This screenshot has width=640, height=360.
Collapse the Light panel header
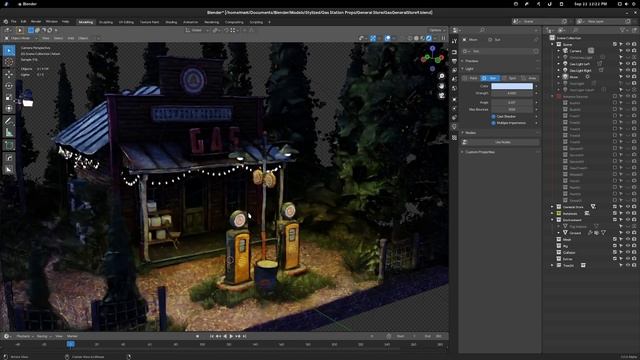pyautogui.click(x=500, y=69)
